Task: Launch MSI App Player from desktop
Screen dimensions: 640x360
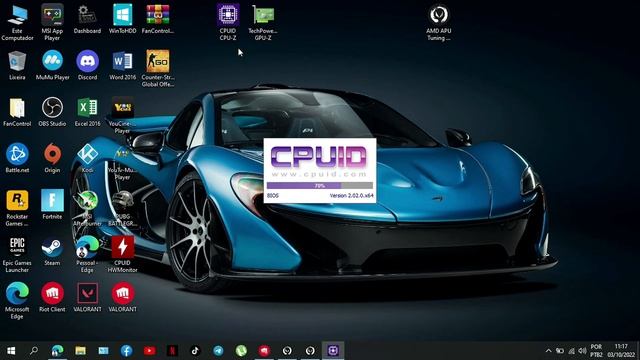Action: [x=52, y=22]
